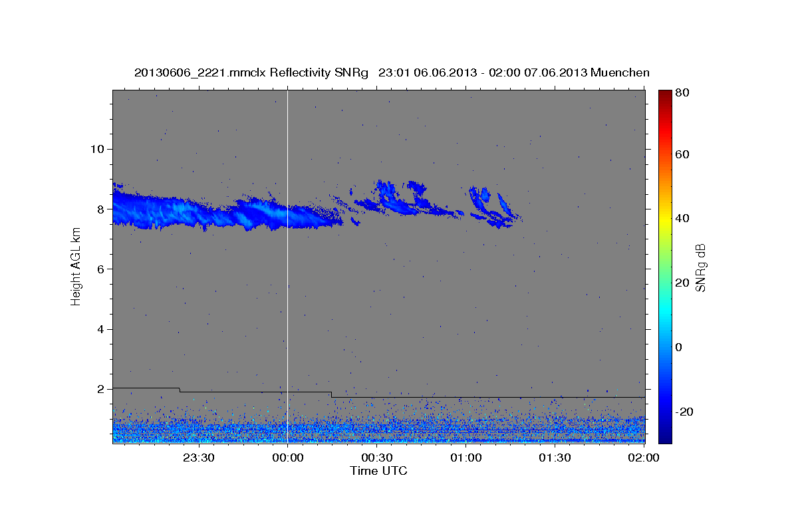Click the height tick label 6
798x532 pixels.
[100, 269]
